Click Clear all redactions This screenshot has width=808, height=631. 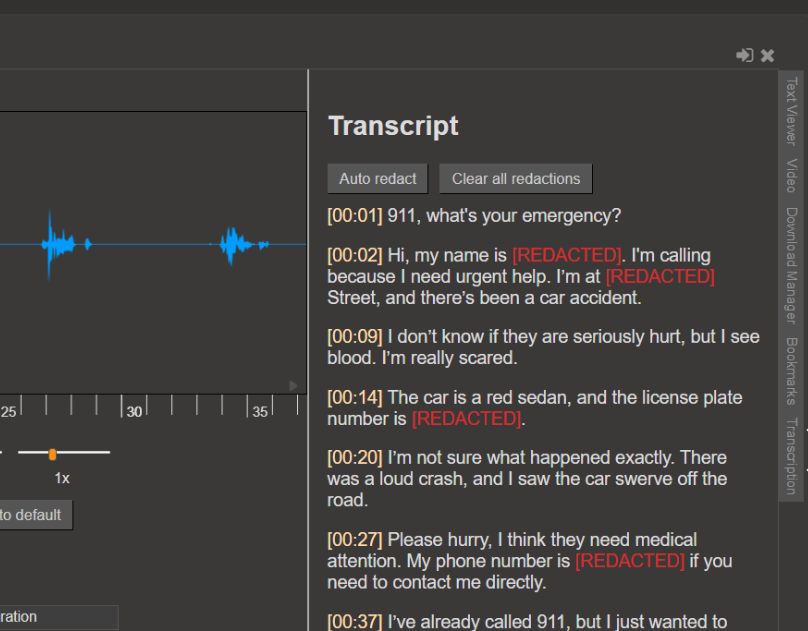[516, 179]
